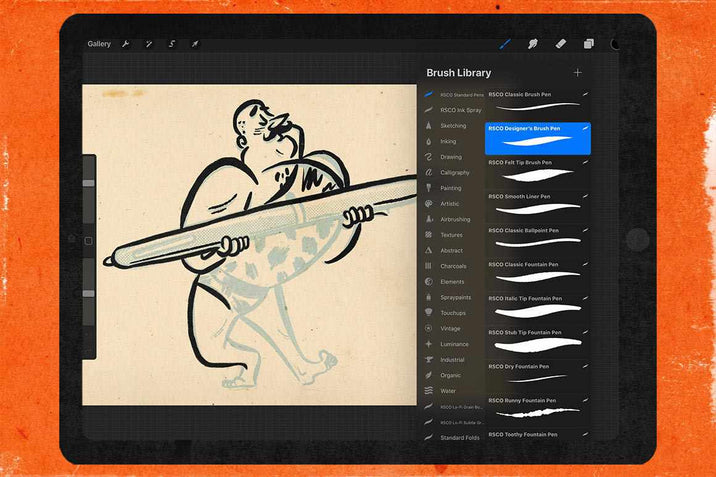Tap the Brush tool icon
This screenshot has width=716, height=477.
pos(505,44)
